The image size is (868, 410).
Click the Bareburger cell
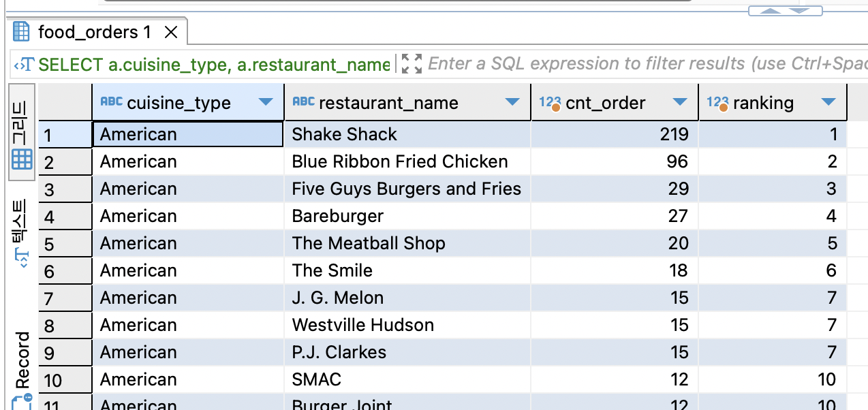tap(407, 216)
